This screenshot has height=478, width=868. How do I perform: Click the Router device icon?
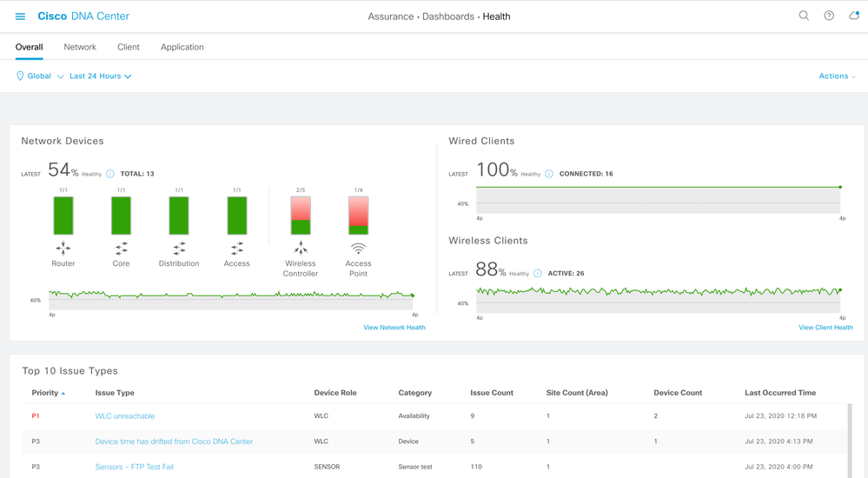coord(63,248)
